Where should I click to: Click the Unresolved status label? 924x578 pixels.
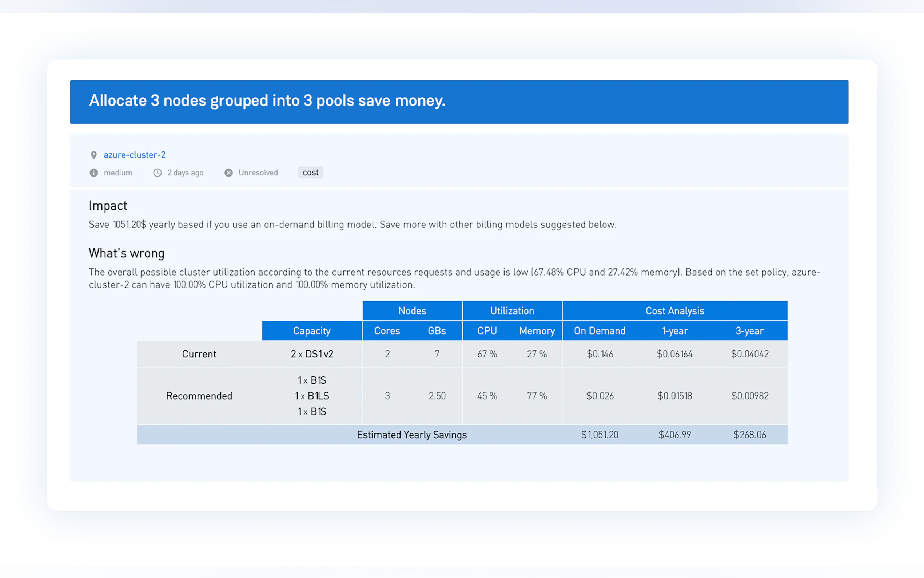pyautogui.click(x=258, y=173)
